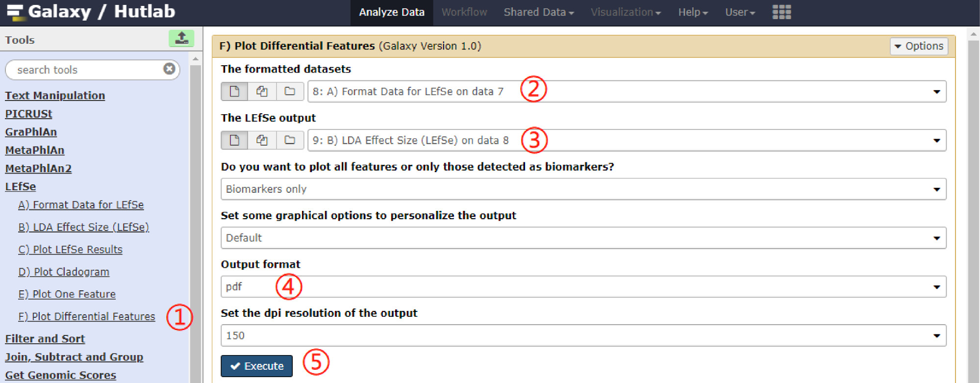Select multiple datasets icon for LEfSe output

(262, 140)
